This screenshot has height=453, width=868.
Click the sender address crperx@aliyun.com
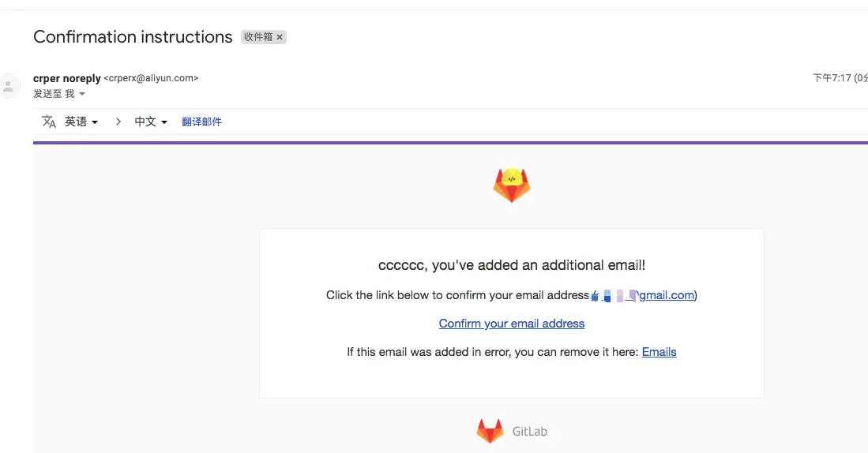point(151,78)
